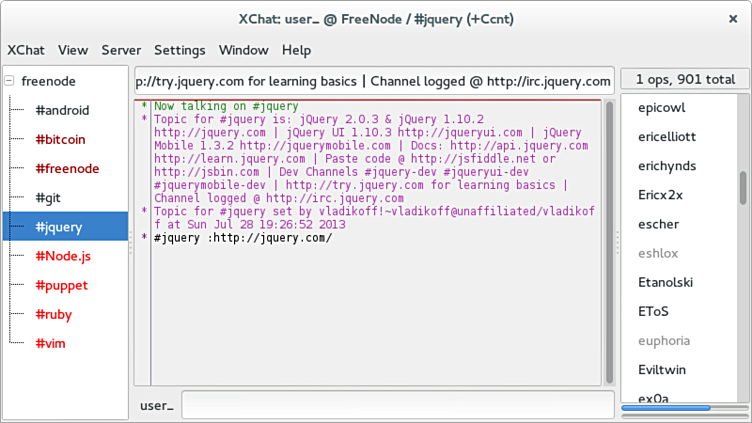The image size is (752, 423).
Task: Switch to the #vim channel
Action: (51, 343)
